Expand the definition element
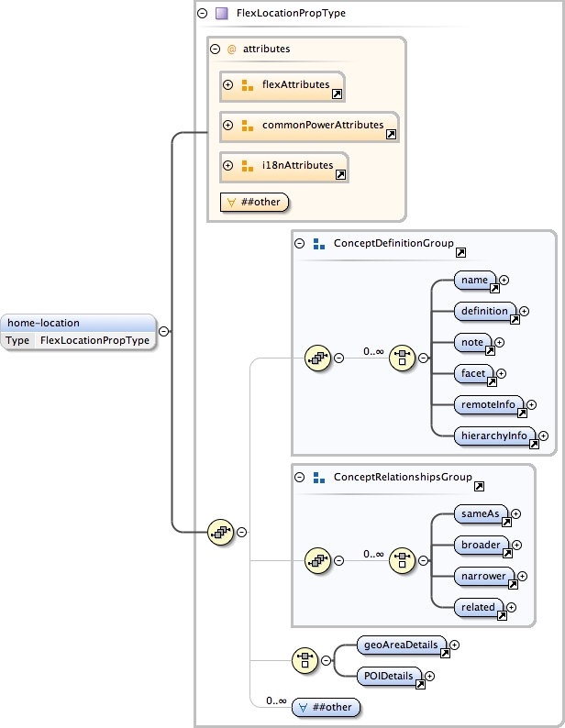The height and width of the screenshot is (728, 565). (x=525, y=312)
